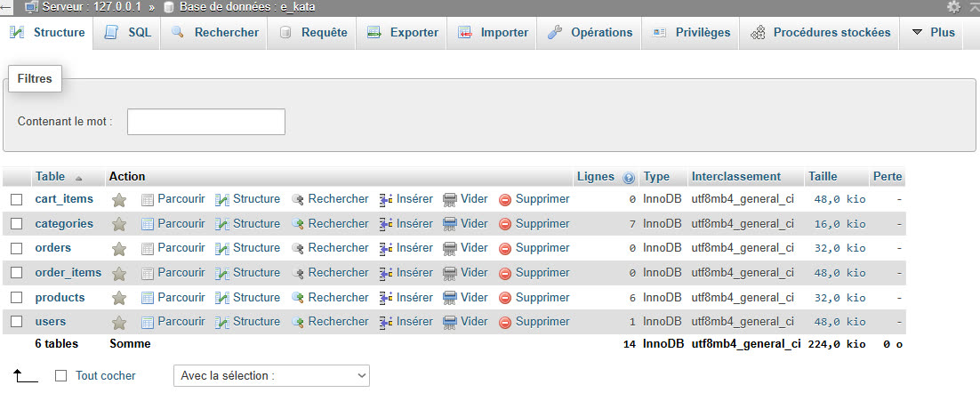Image resolution: width=980 pixels, height=401 pixels.
Task: Sort by the Interclassement column header
Action: (x=736, y=177)
